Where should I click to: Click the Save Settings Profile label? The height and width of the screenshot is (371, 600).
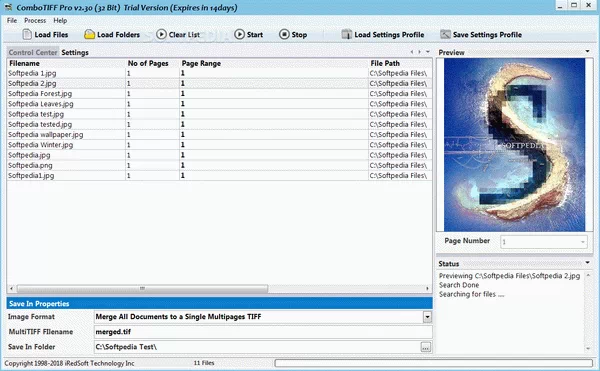(487, 35)
